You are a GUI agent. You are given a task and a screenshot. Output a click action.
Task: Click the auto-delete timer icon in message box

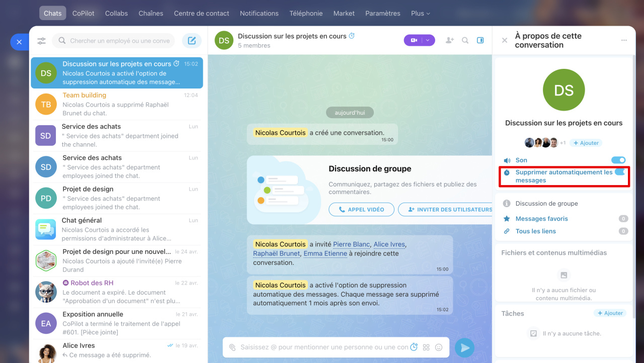point(414,347)
